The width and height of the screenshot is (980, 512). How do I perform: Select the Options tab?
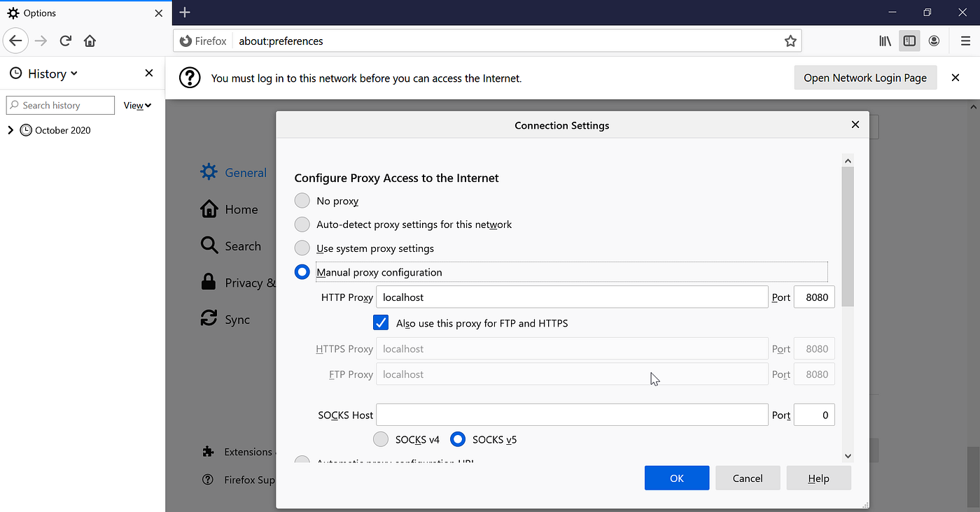[x=86, y=13]
